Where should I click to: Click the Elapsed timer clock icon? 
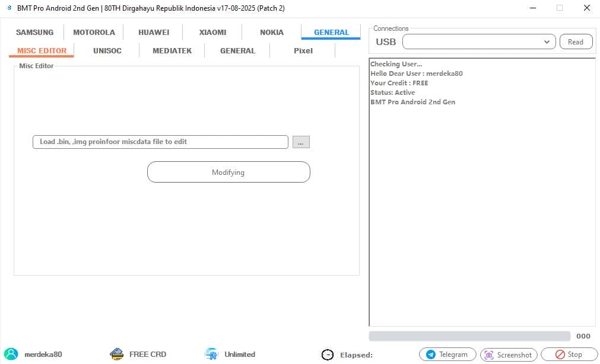[x=327, y=355]
